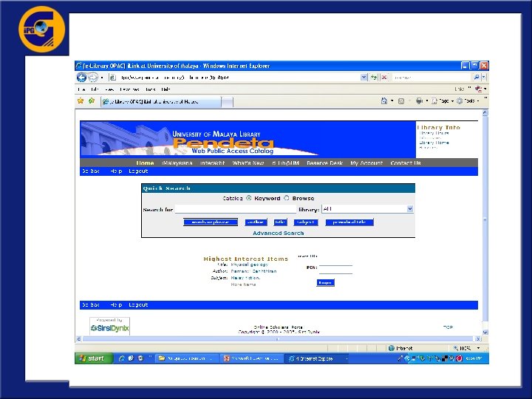
Task: Click the Home icon in command bar
Action: (x=384, y=100)
